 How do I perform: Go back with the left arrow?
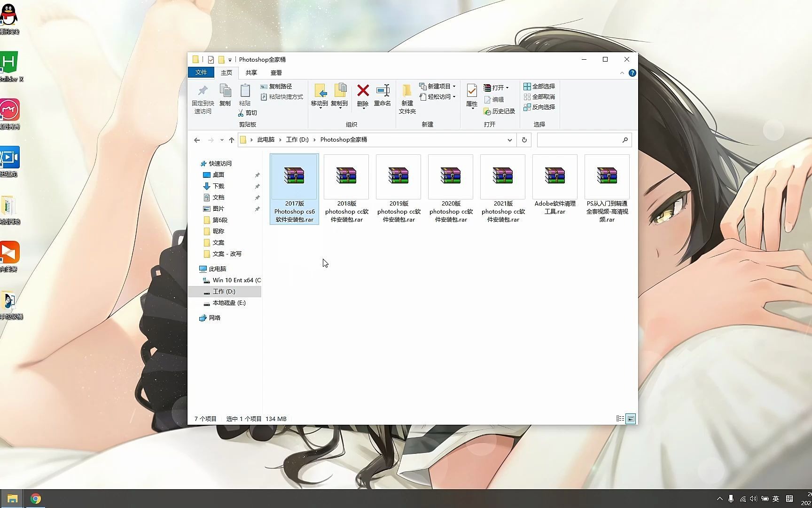click(197, 140)
